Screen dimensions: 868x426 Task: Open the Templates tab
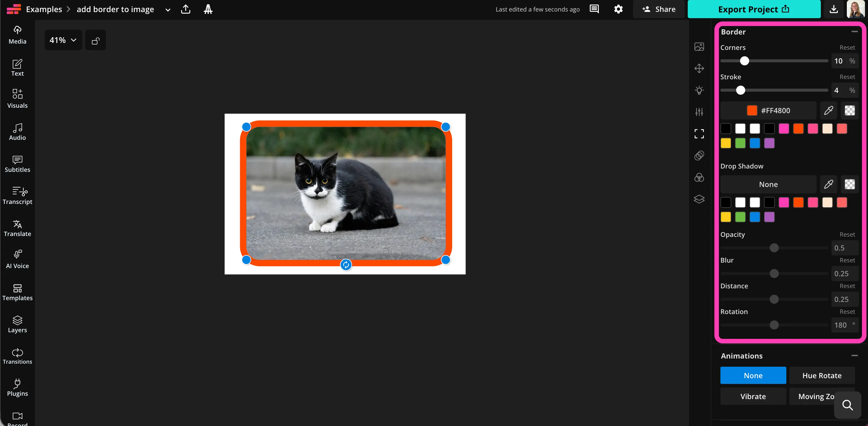pos(18,293)
